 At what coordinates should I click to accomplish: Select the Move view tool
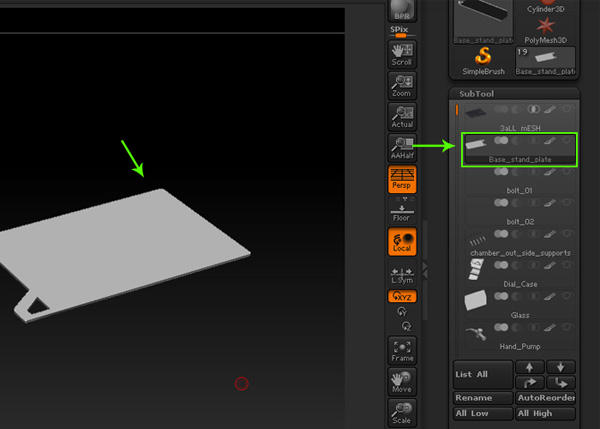click(x=402, y=381)
